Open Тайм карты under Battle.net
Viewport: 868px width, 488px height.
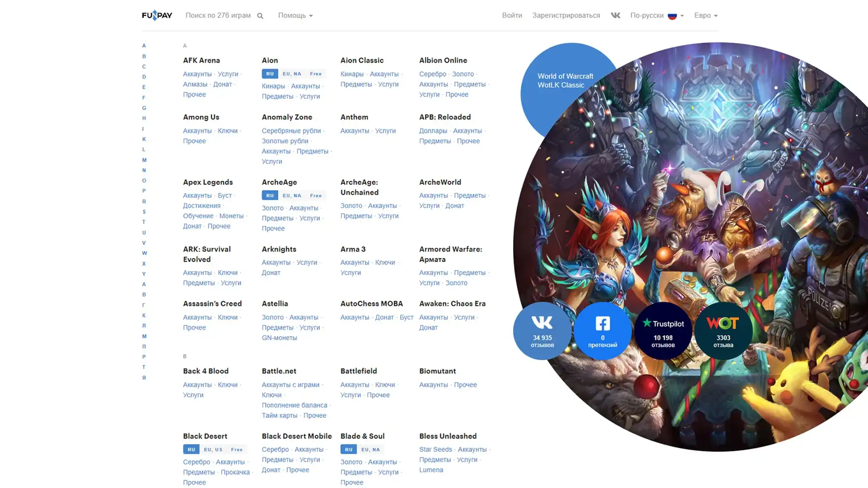pyautogui.click(x=279, y=416)
